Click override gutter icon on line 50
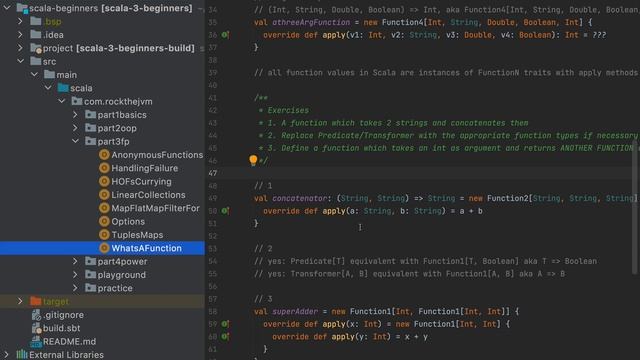This screenshot has height=360, width=640. [225, 211]
